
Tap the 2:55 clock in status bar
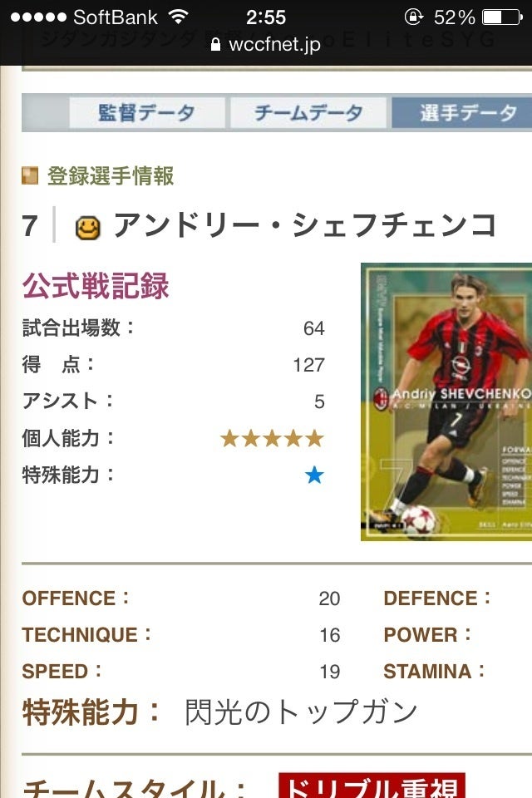[x=266, y=17]
